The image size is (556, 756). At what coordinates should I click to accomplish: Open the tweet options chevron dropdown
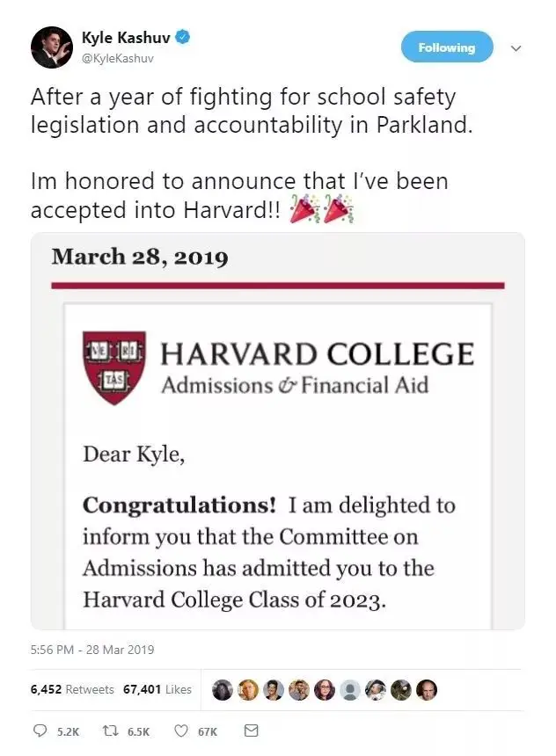coord(516,48)
